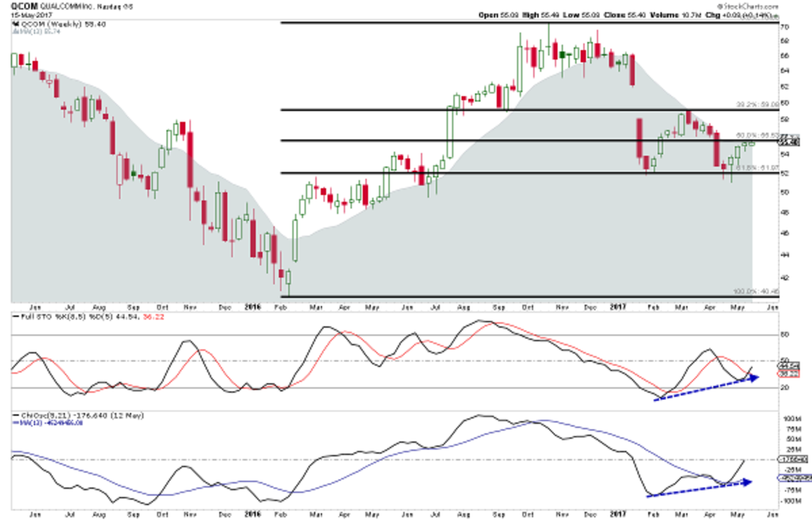
Task: Click the 100.0% Fibonacci level label
Action: point(756,292)
